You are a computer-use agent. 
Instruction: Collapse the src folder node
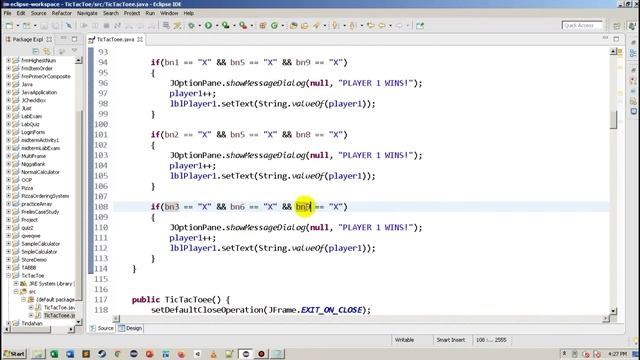[x=16, y=291]
